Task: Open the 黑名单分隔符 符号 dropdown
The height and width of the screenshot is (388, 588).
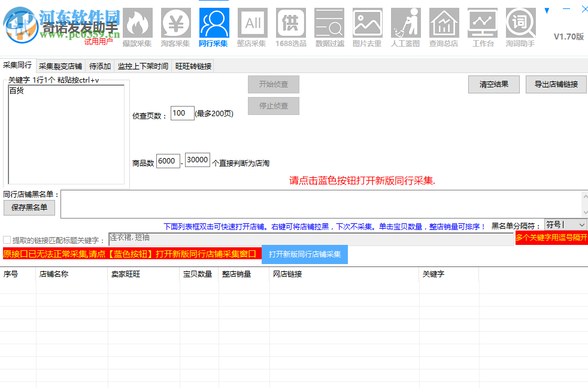Action: point(565,225)
